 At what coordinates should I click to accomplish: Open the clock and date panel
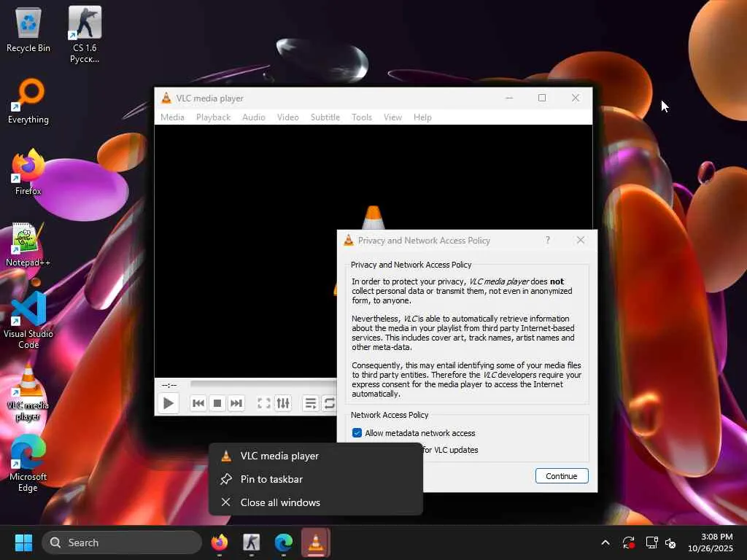pos(711,542)
